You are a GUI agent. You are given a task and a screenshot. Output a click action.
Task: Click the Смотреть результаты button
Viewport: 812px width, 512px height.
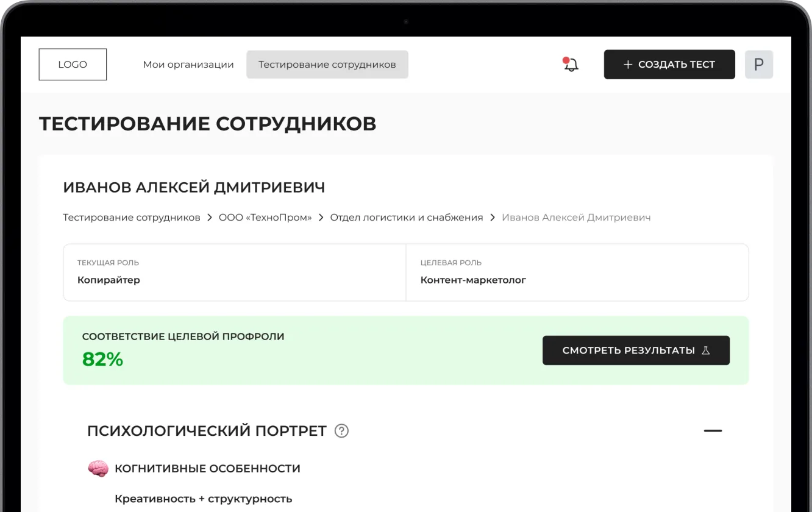click(x=636, y=350)
